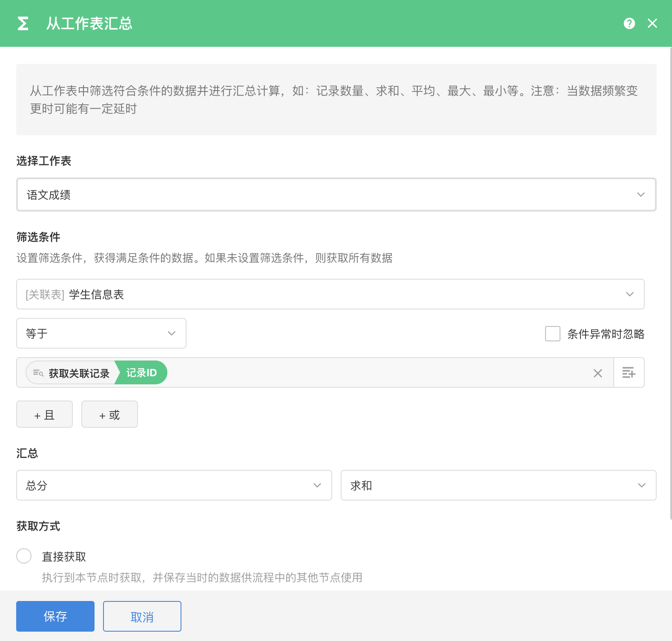Add an OR condition with + 或
672x641 pixels.
pos(109,415)
